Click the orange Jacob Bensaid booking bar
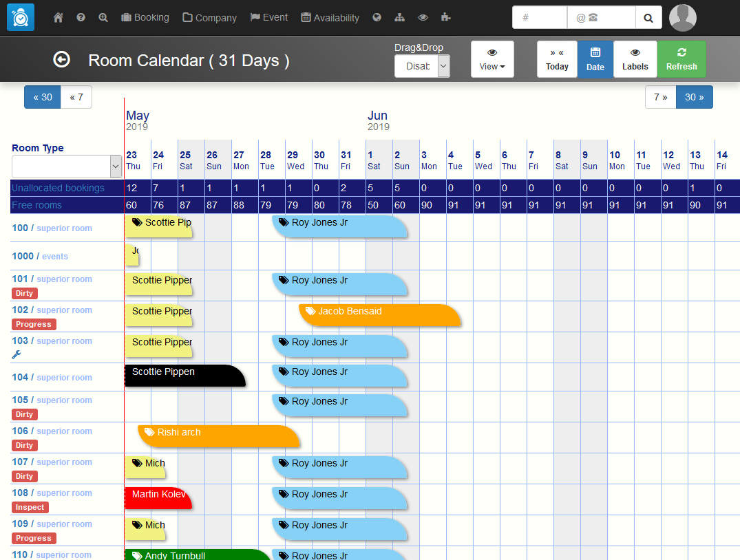Image resolution: width=740 pixels, height=560 pixels. click(379, 314)
